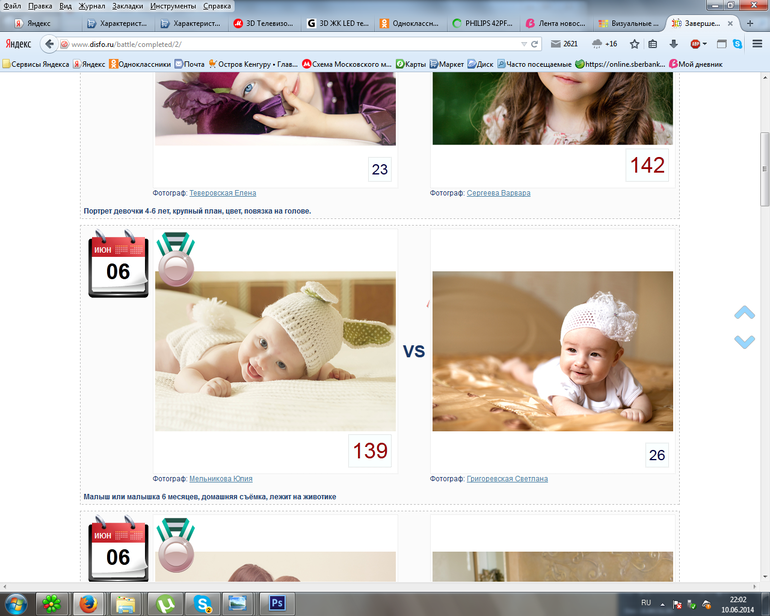Viewport: 770px width, 616px height.
Task: Click the scroll-up chevron on page
Action: click(744, 313)
